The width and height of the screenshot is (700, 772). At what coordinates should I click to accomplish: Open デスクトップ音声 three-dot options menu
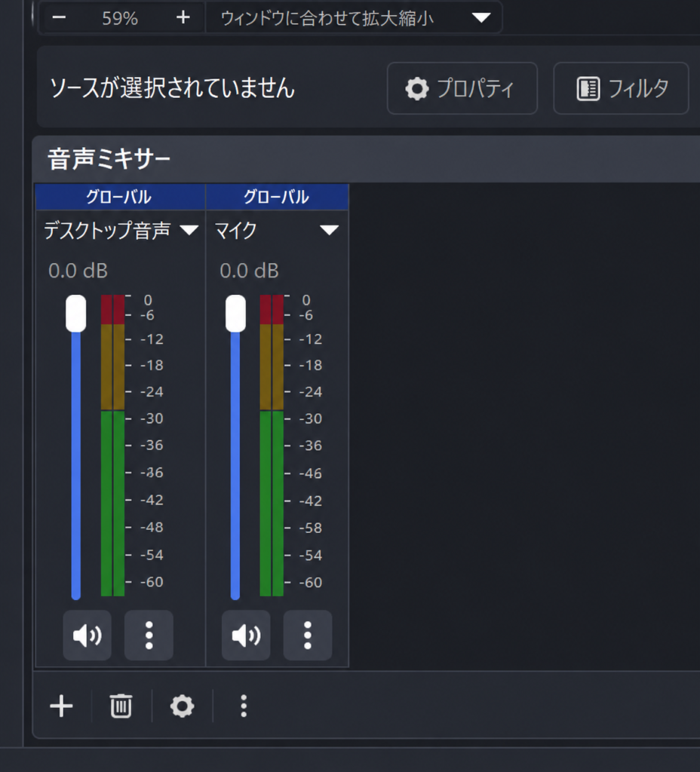click(149, 635)
